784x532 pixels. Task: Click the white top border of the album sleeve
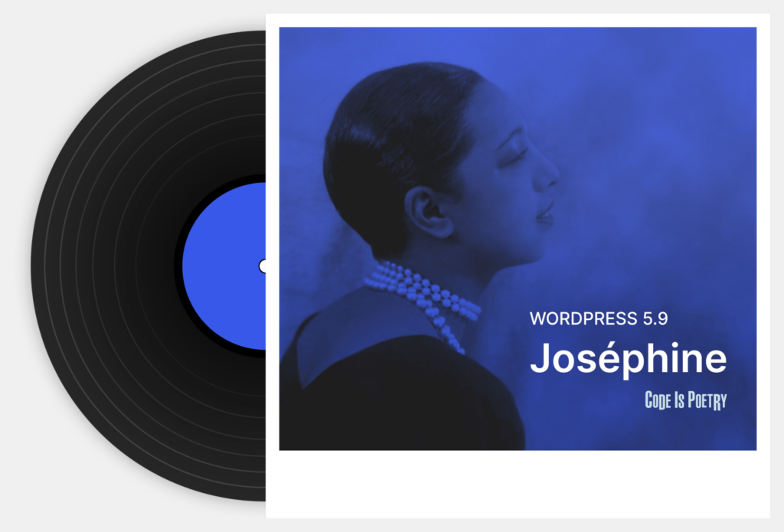click(x=518, y=21)
